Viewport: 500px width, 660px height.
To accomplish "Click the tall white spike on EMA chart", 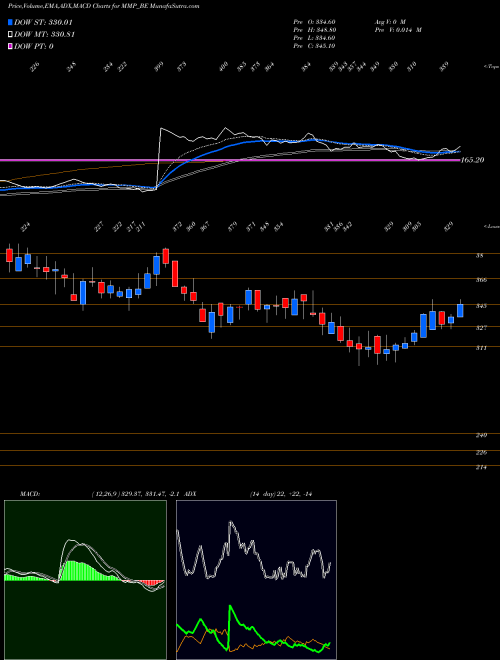I will (x=160, y=158).
